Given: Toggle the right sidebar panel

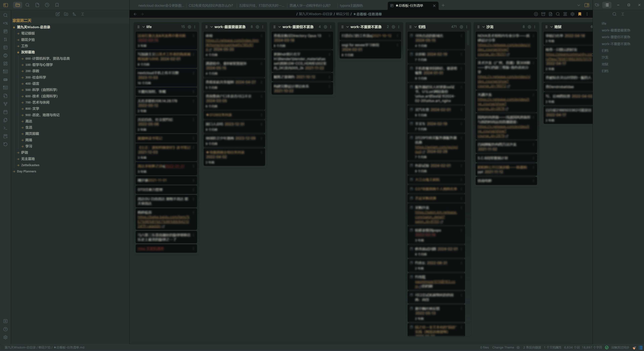Looking at the screenshot, I should (x=587, y=5).
